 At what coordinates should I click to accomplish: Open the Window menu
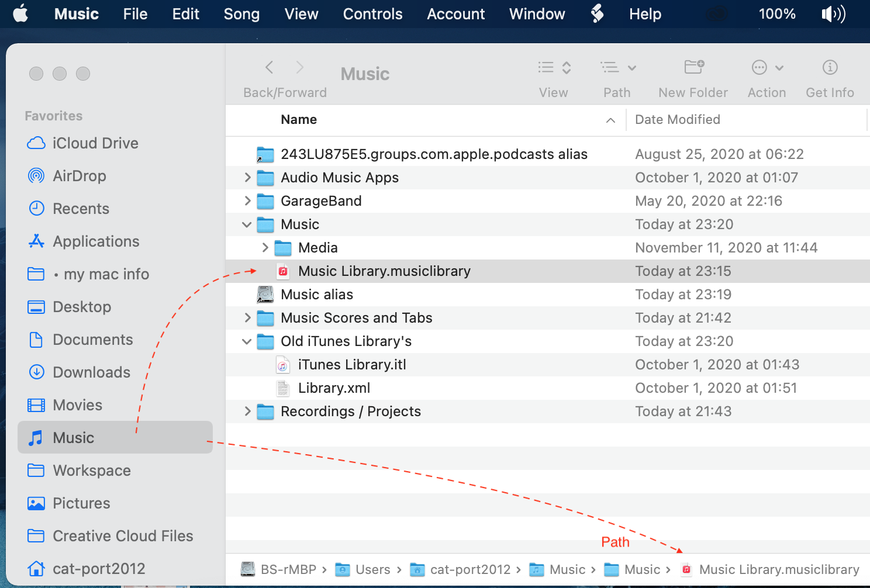pos(537,14)
